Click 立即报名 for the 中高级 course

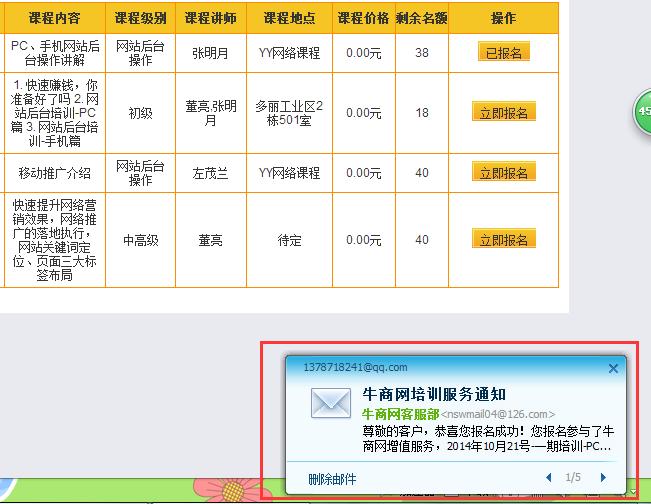[x=503, y=240]
